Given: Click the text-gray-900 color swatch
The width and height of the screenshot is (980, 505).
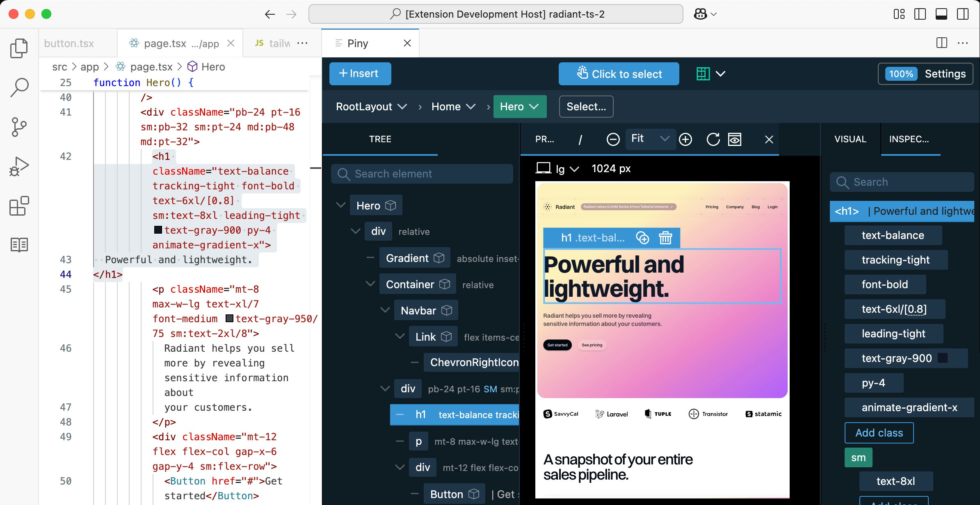Looking at the screenshot, I should point(943,358).
